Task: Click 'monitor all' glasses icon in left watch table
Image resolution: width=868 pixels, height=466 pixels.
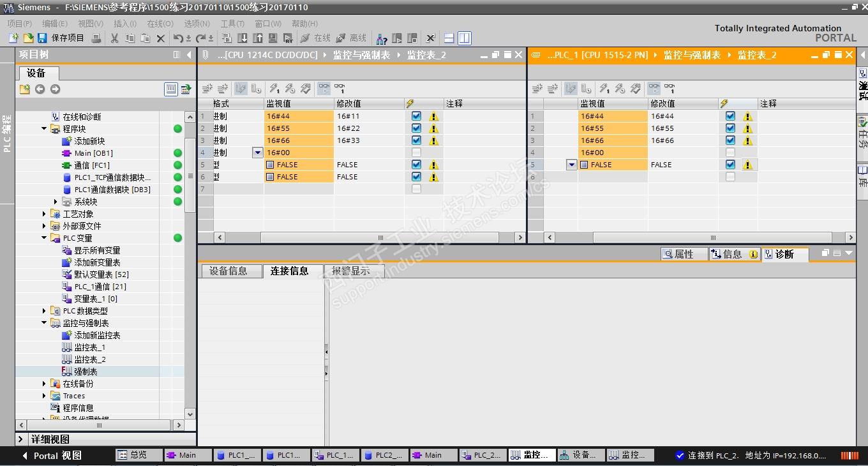Action: coord(324,89)
